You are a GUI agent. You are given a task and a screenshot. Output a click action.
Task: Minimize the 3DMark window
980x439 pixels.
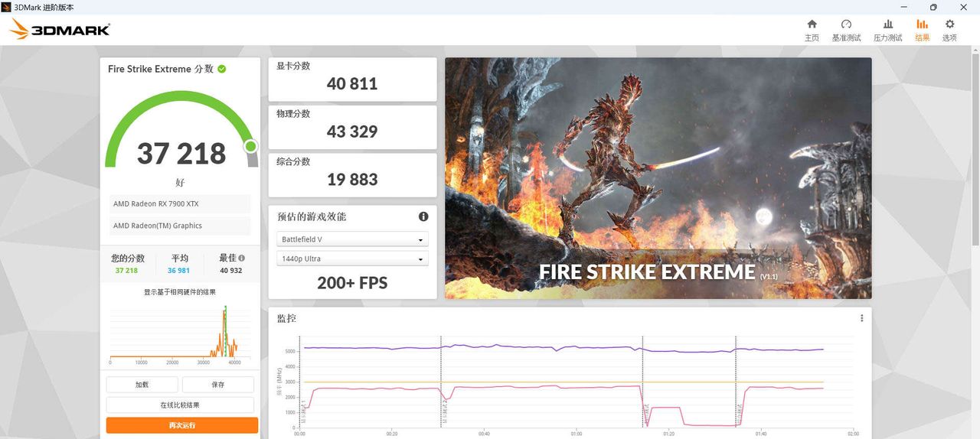pyautogui.click(x=903, y=7)
